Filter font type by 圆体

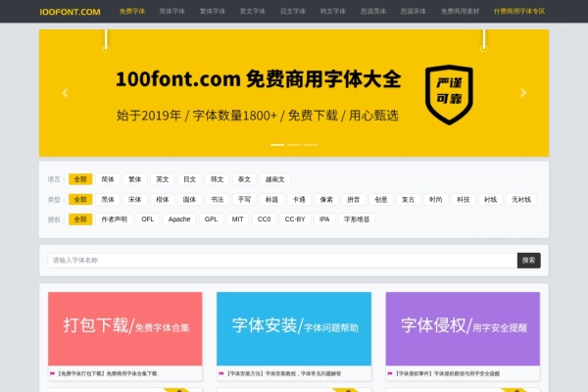190,200
